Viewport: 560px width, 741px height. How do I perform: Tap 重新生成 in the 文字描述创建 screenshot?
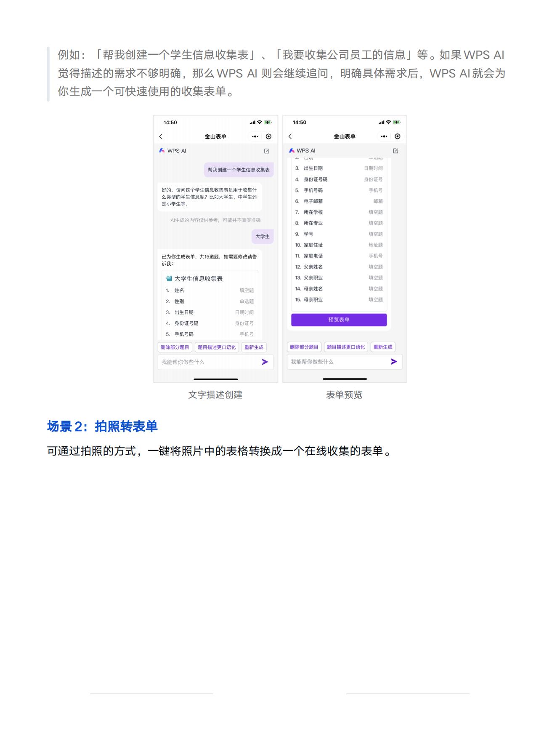tap(254, 347)
